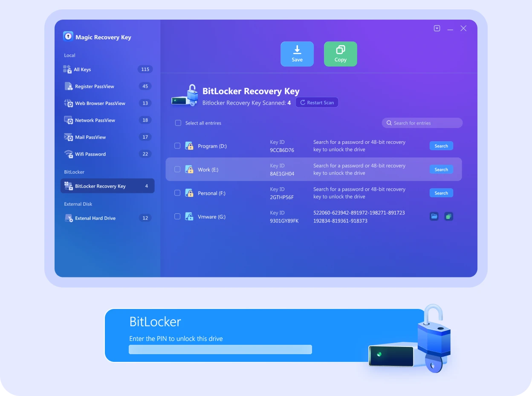Click the locked drive icon for Program (D:)
This screenshot has height=396, width=532.
pos(189,146)
